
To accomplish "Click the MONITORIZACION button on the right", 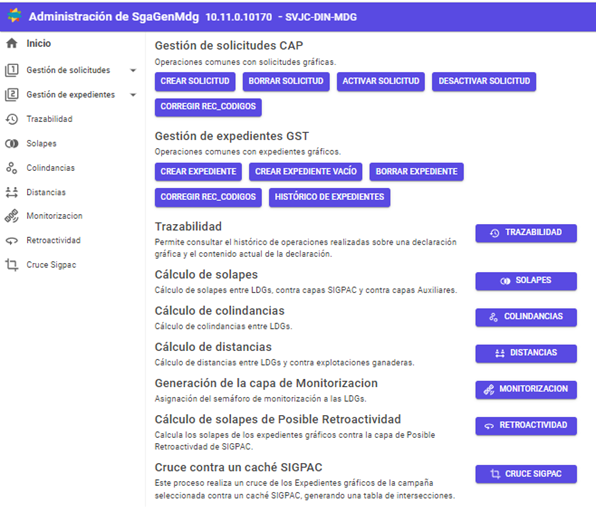I will pyautogui.click(x=526, y=389).
